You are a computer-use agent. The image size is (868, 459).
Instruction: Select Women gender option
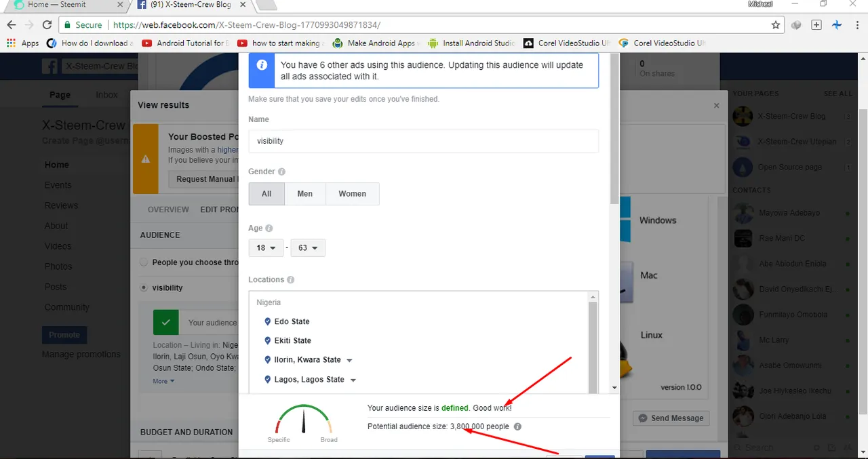[353, 194]
